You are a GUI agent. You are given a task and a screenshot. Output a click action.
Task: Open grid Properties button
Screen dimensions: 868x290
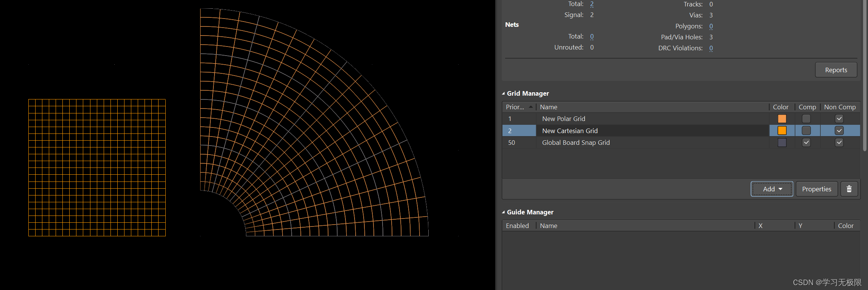[816, 189]
